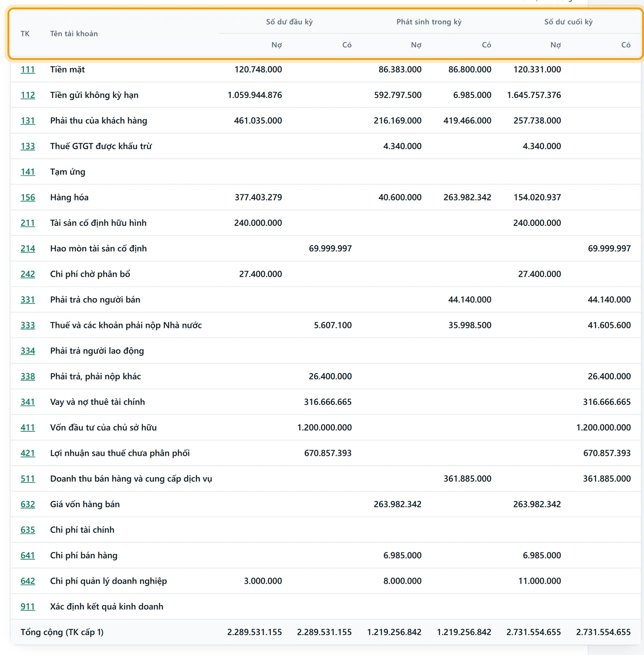The height and width of the screenshot is (655, 644).
Task: Click the TK column header
Action: click(25, 34)
